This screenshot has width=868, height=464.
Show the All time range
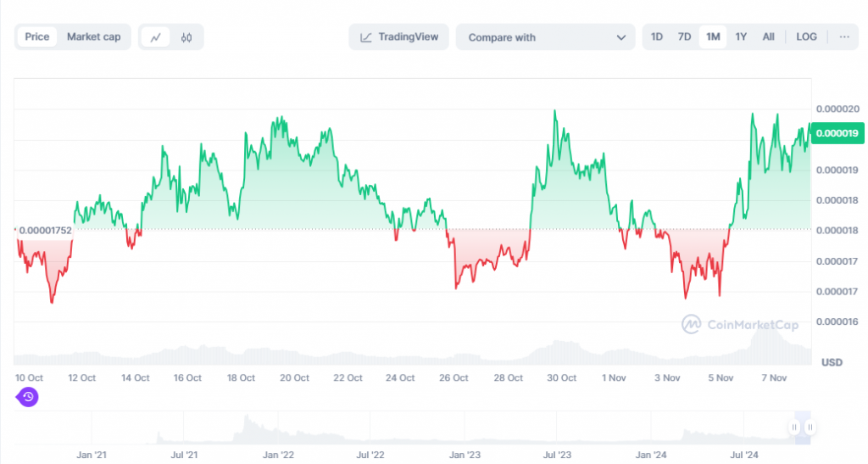pyautogui.click(x=768, y=36)
